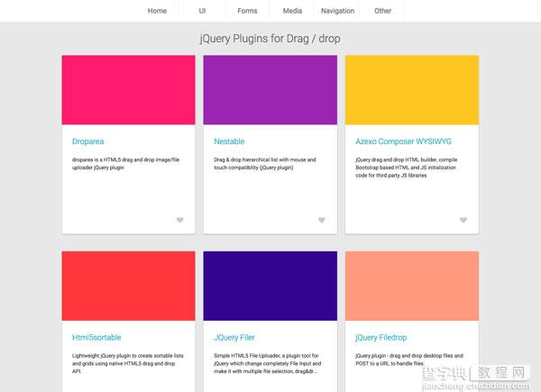Like the Azexo Composer WYSIWYG card
Screen dimensions: 541x392
463,220
